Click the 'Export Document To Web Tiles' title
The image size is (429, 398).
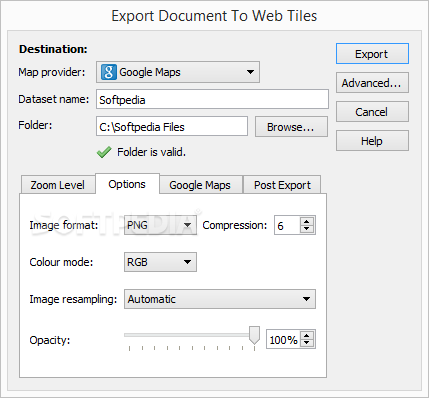point(214,16)
